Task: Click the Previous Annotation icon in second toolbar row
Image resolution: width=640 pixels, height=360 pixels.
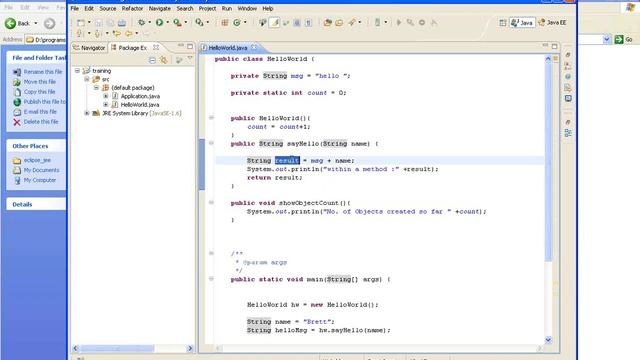Action: tap(98, 33)
